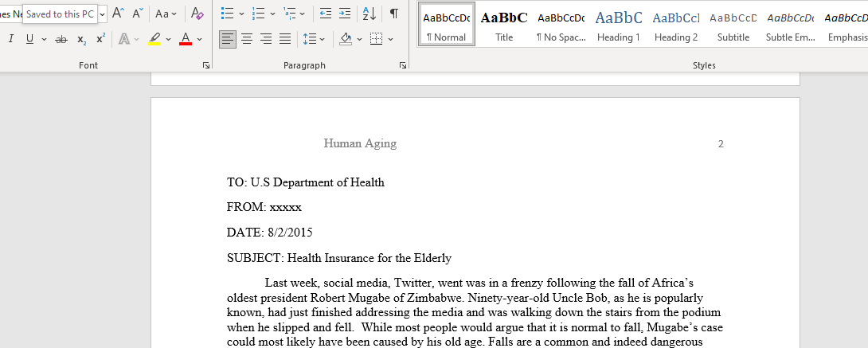Screen dimensions: 868x348
Task: Apply the Heading 1 style
Action: tap(618, 25)
